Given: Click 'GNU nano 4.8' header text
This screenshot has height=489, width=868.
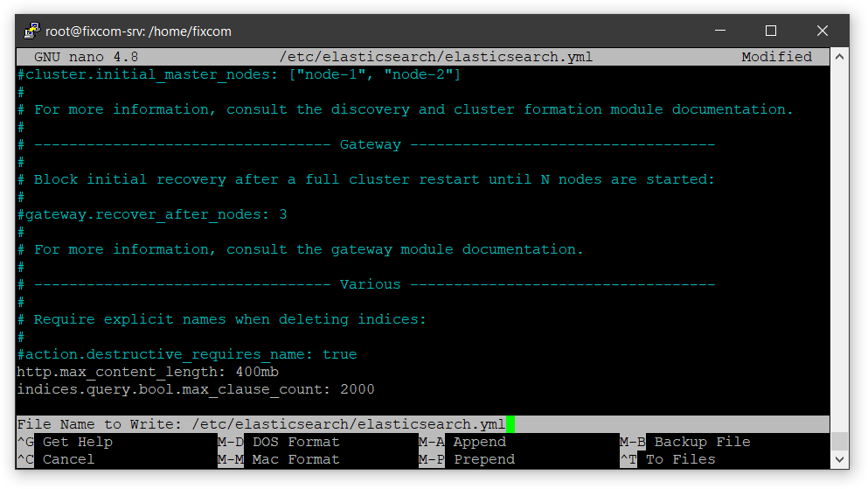Looking at the screenshot, I should [87, 57].
